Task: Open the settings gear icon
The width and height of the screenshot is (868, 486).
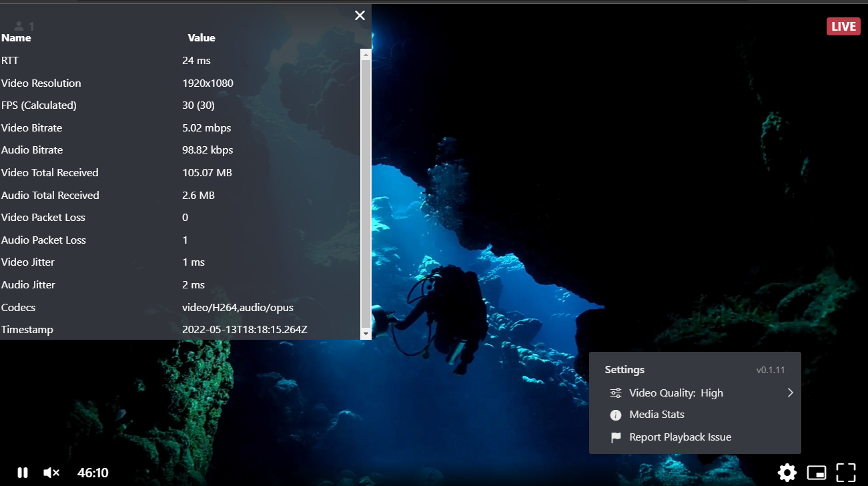Action: point(787,473)
